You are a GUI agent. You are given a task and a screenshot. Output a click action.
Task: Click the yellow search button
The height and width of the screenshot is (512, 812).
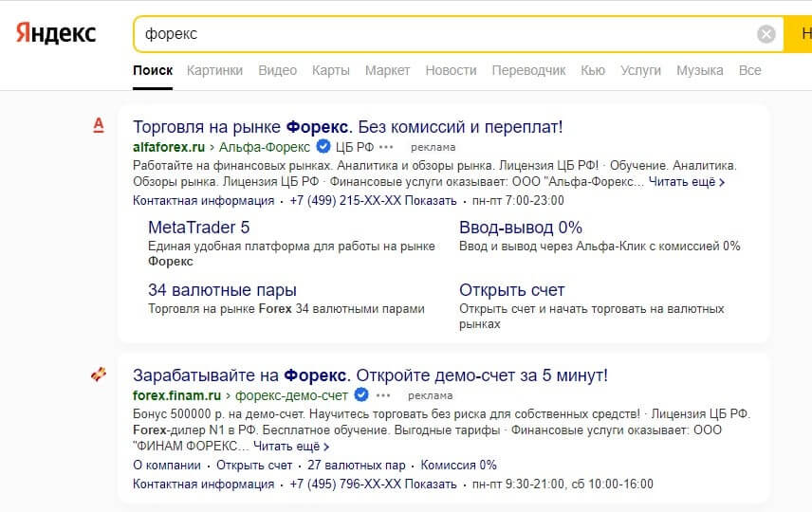click(798, 34)
